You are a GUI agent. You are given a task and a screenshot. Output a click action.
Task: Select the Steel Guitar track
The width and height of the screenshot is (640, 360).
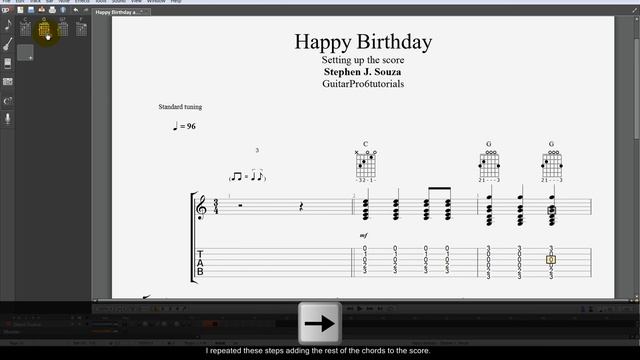tap(27, 324)
